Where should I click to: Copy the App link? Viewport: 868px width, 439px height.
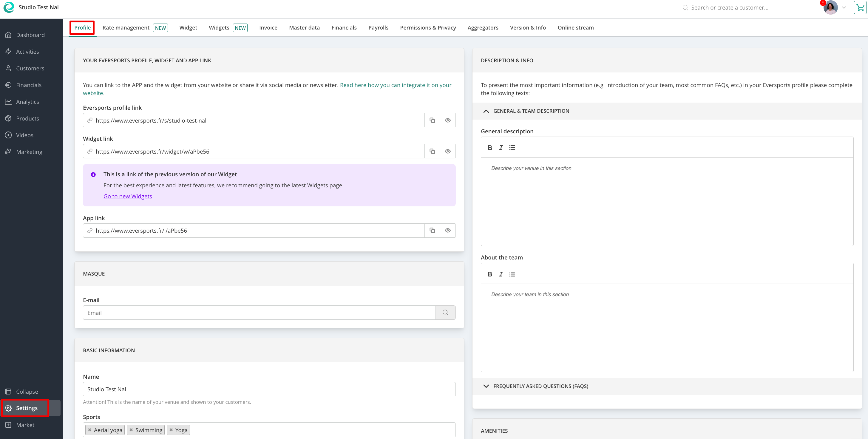(432, 231)
